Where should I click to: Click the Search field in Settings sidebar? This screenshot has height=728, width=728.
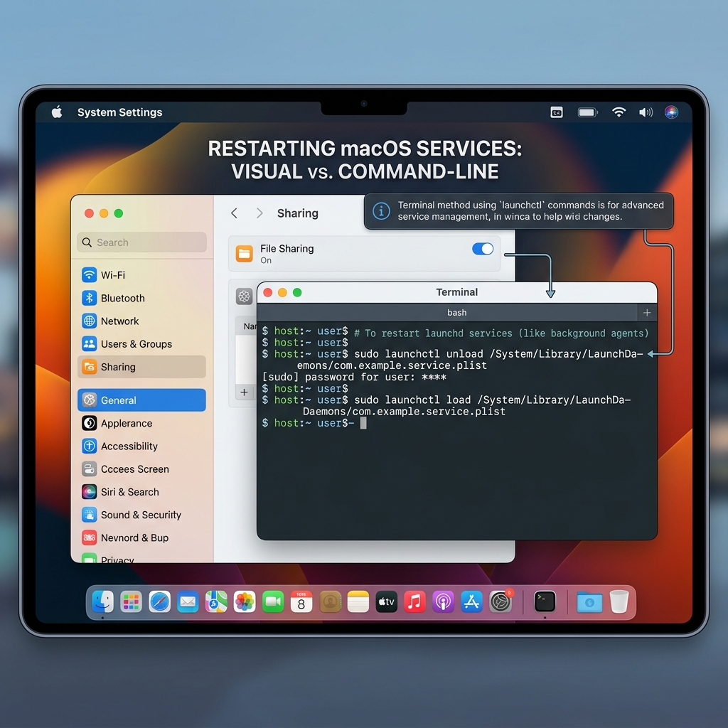(141, 242)
